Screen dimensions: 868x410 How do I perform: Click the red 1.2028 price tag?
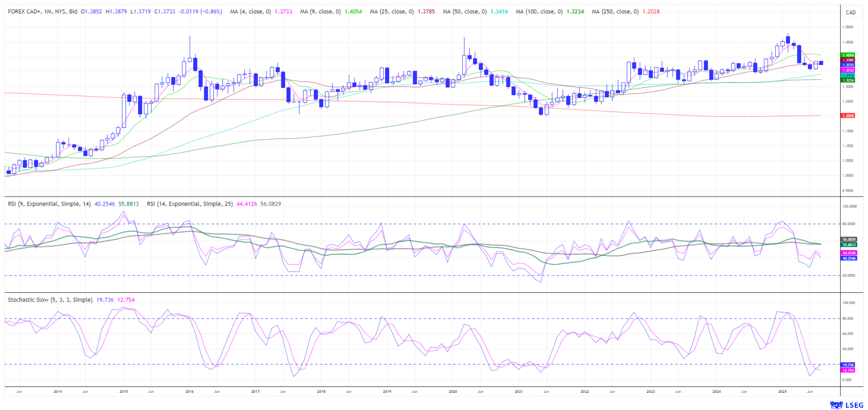(848, 116)
